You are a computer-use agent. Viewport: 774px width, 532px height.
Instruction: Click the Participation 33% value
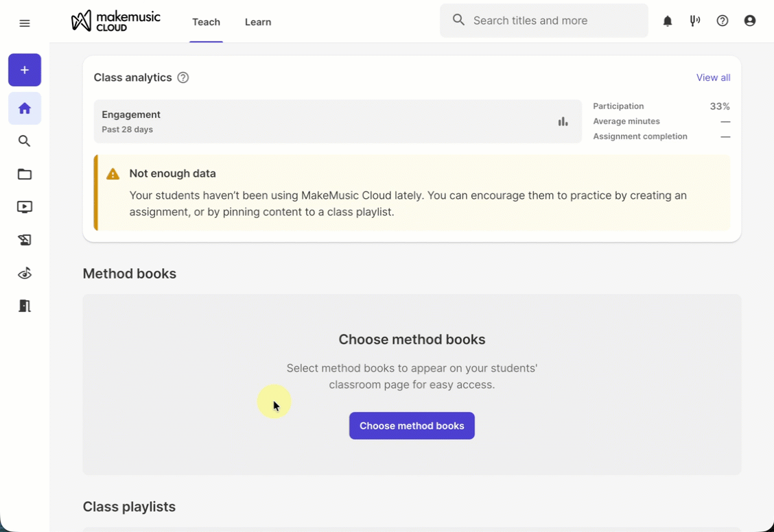point(720,106)
